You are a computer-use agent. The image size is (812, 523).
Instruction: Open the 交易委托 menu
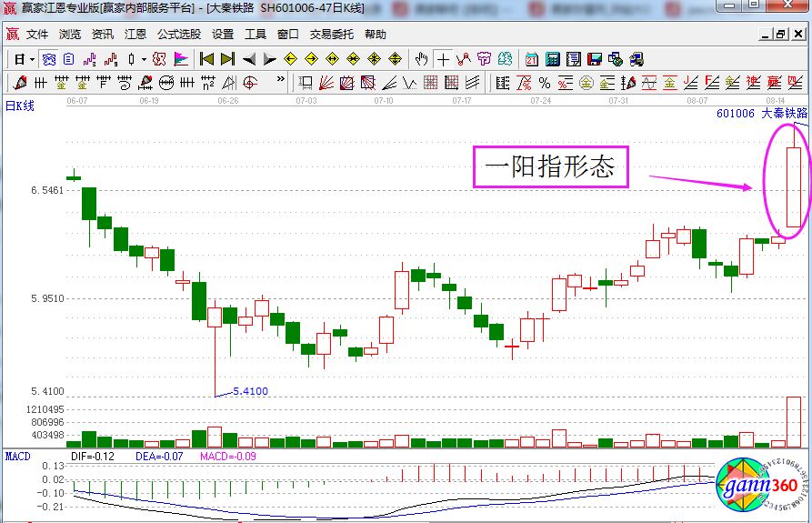(332, 35)
